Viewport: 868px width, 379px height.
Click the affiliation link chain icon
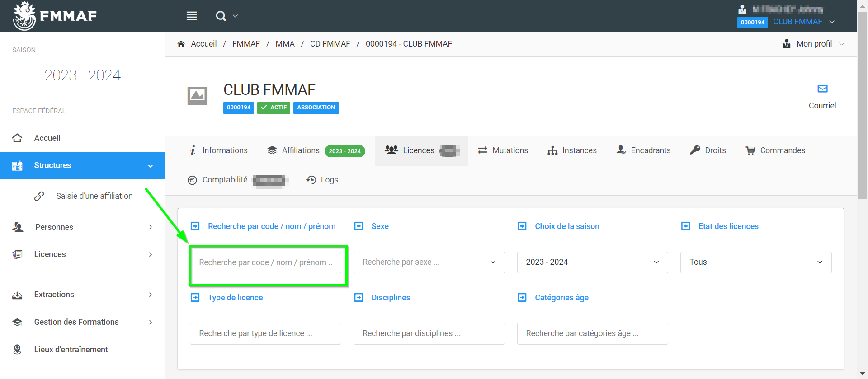click(x=39, y=196)
